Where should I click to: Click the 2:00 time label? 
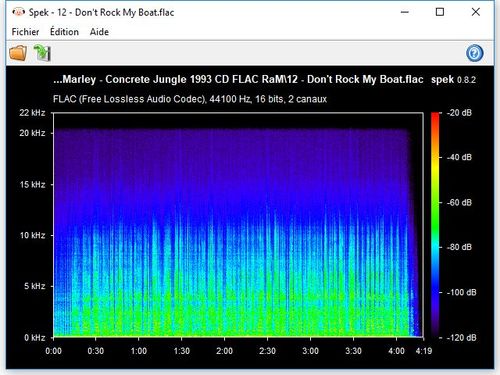click(x=224, y=351)
